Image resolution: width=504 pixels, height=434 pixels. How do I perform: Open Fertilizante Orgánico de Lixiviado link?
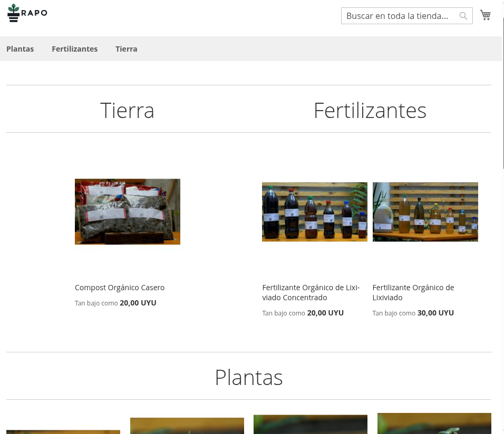click(413, 292)
